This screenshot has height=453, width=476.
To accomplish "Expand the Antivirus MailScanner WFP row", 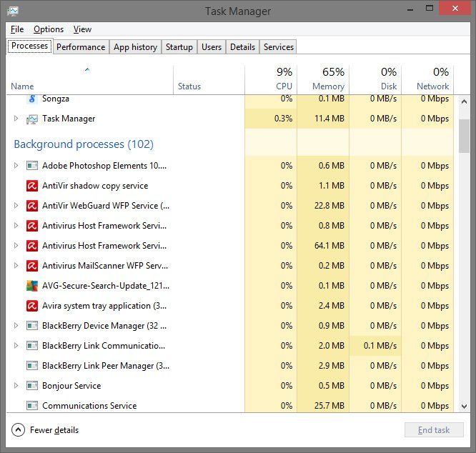I will pos(16,266).
